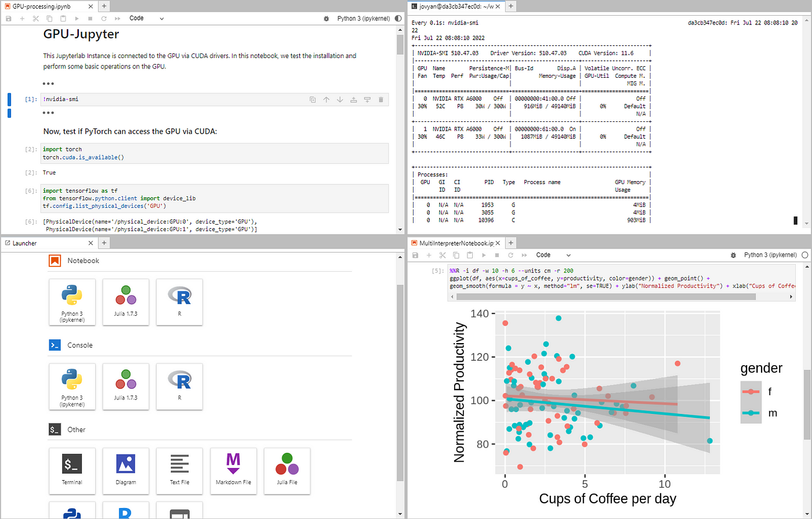
Task: Close the Launcher tab
Action: tap(91, 243)
